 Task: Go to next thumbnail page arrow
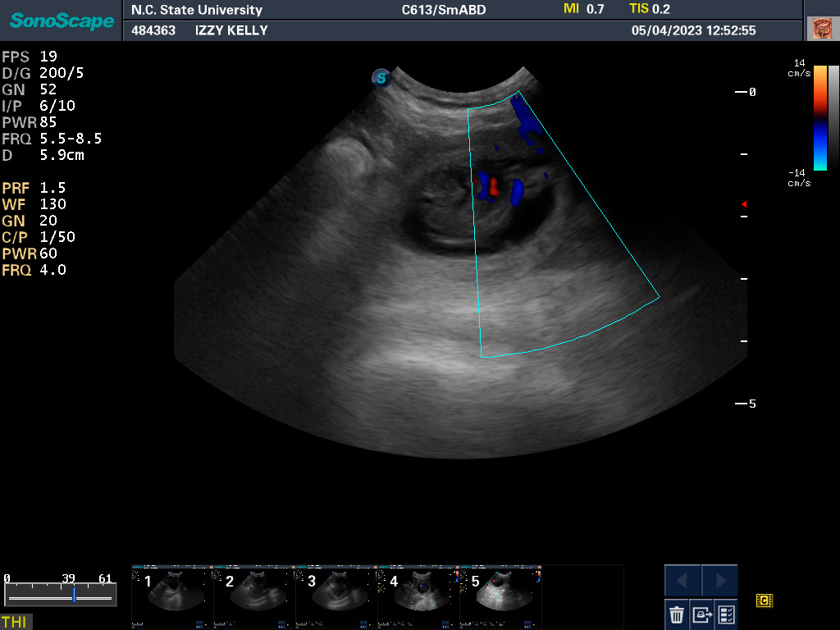(x=719, y=581)
